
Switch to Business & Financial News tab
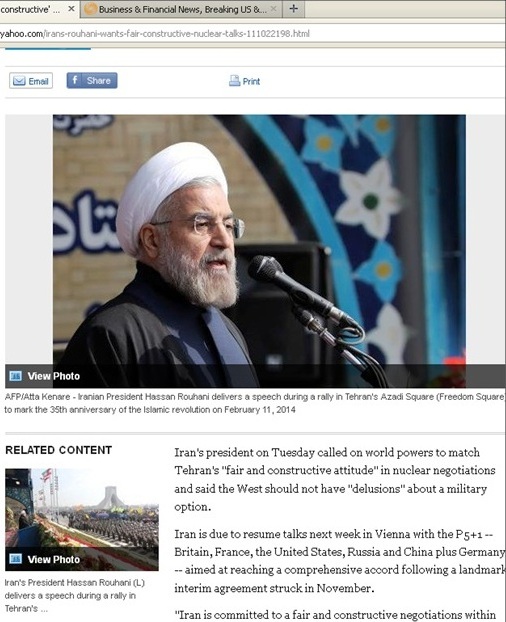pyautogui.click(x=181, y=9)
